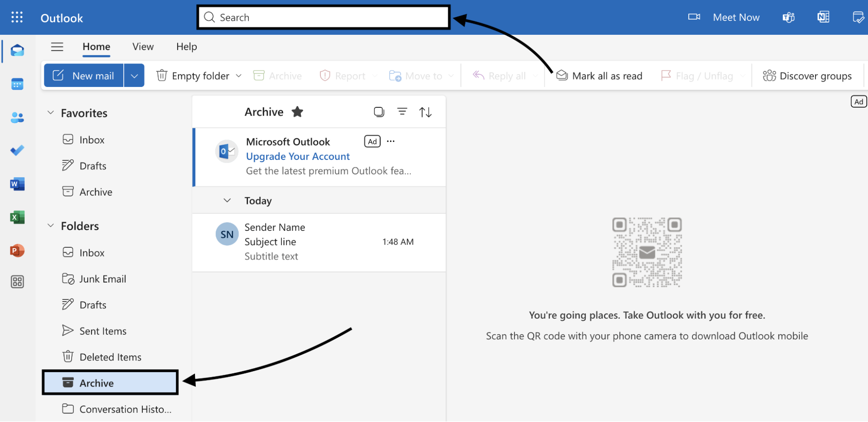This screenshot has width=868, height=422.
Task: Switch to the Home tab
Action: tap(96, 47)
